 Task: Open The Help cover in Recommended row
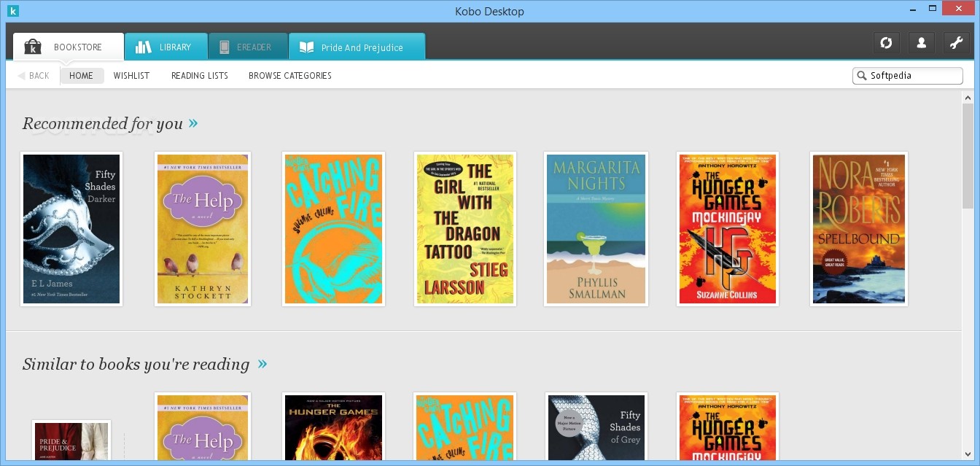tap(203, 229)
